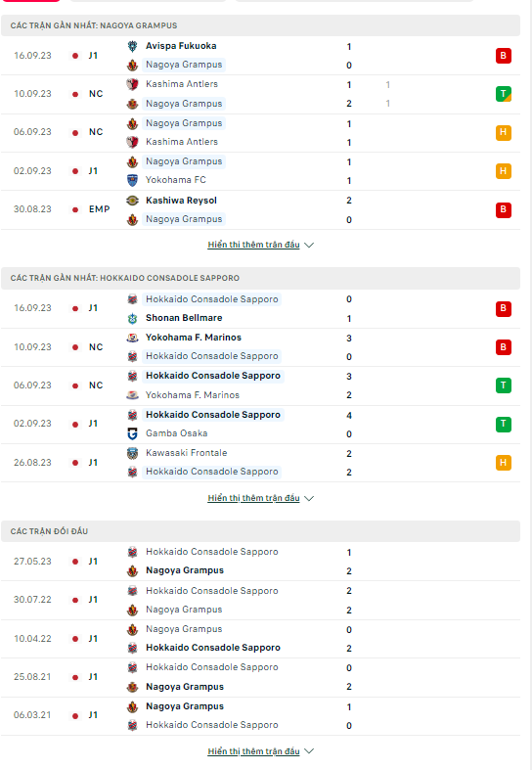
Task: Click the EMP competition label on 30.08.23
Action: click(x=99, y=209)
